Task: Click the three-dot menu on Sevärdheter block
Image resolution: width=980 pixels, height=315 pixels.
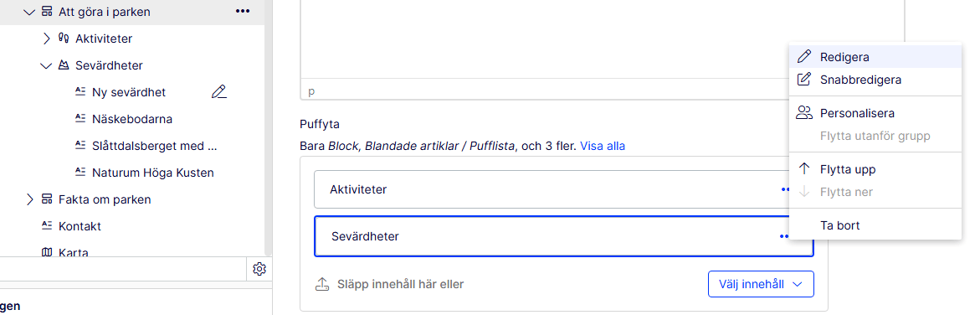Action: point(784,236)
